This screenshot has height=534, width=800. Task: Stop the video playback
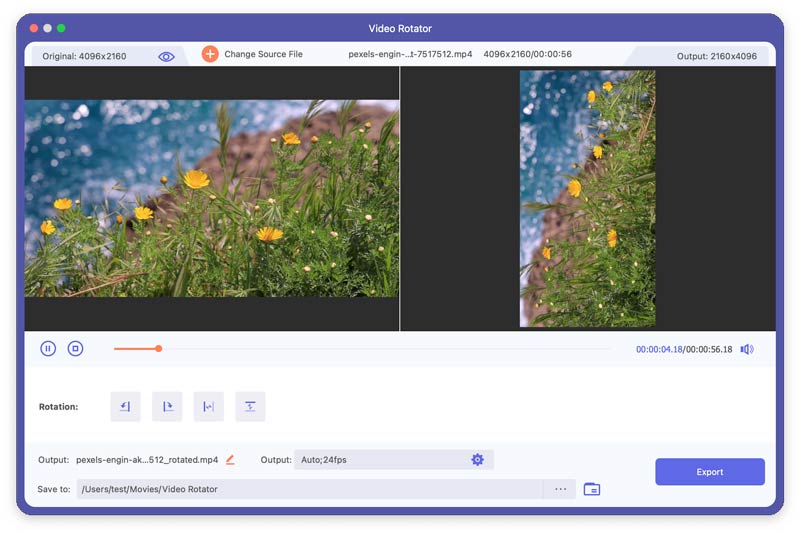76,349
